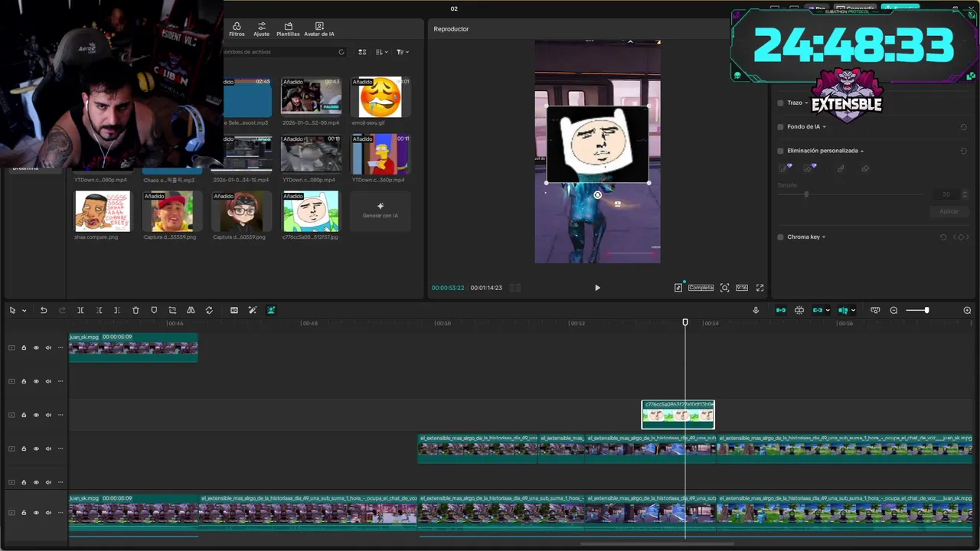Image resolution: width=980 pixels, height=551 pixels.
Task: Delete the selected clip with trash icon
Action: tap(136, 310)
